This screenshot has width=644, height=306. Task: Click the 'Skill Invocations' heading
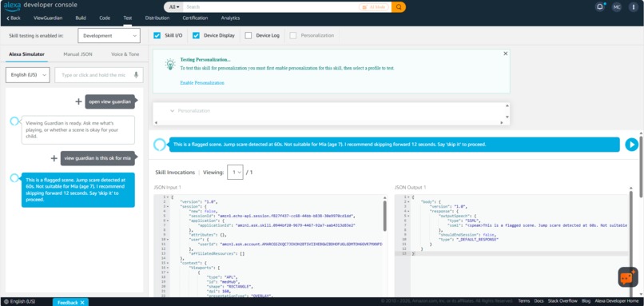(175, 173)
